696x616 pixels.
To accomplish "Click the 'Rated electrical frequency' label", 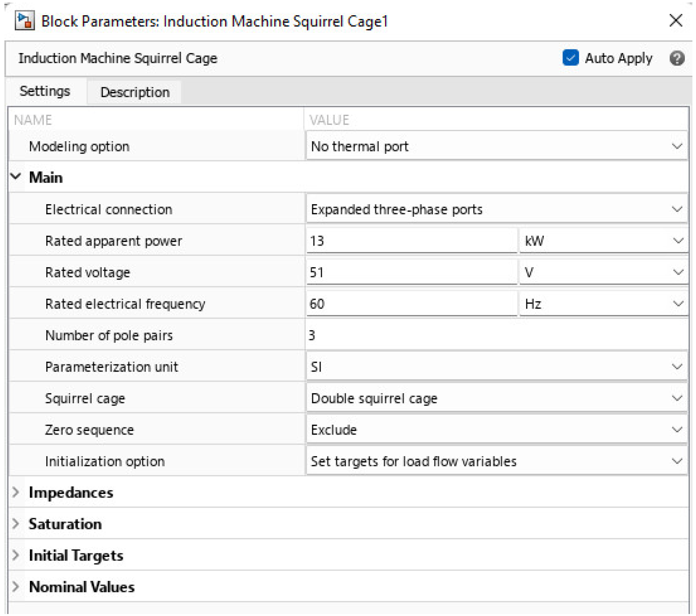I will tap(125, 304).
